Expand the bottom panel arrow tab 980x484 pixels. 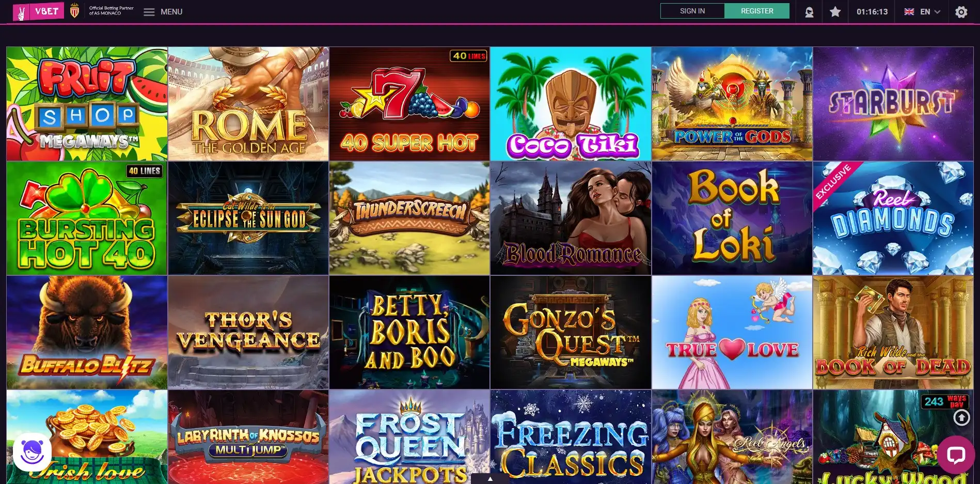coord(490,479)
